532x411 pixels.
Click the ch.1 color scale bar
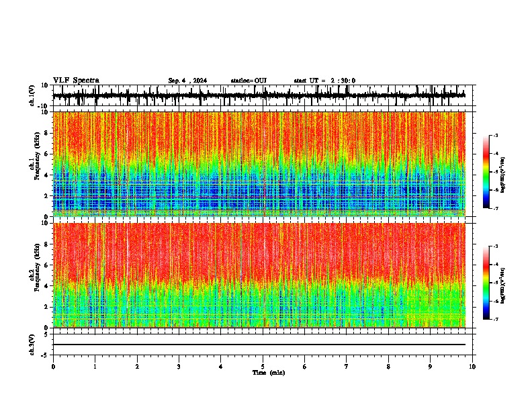click(486, 172)
